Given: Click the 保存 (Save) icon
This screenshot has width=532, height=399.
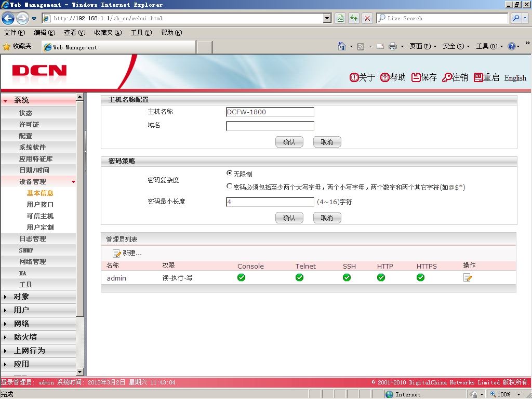Looking at the screenshot, I should point(416,78).
